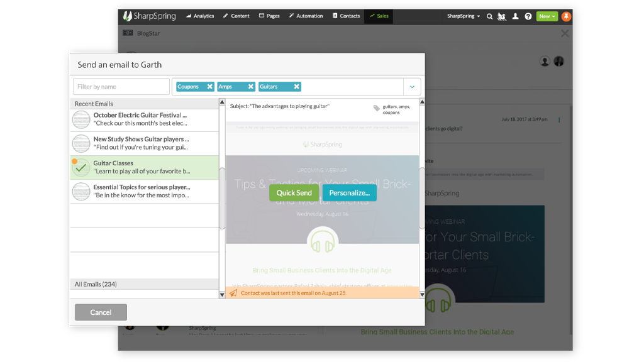This screenshot has height=362, width=644.
Task: Click in the Filter by name field
Action: point(121,87)
